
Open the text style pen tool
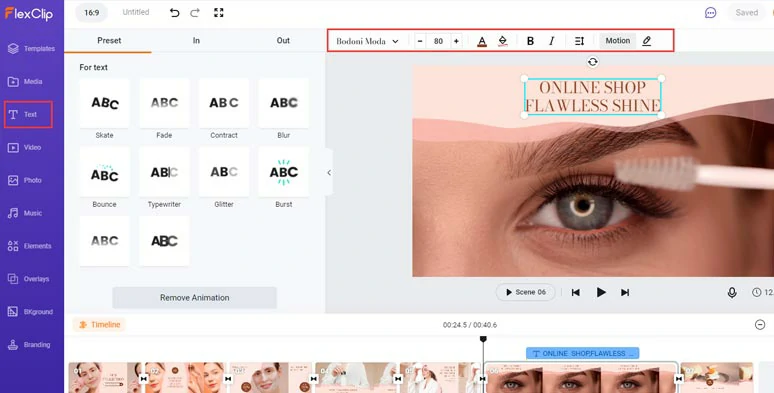pyautogui.click(x=647, y=41)
